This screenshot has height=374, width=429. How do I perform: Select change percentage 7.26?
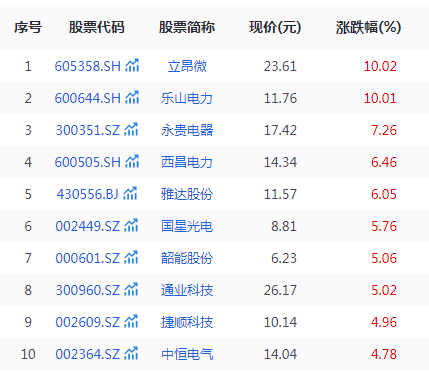coord(384,130)
